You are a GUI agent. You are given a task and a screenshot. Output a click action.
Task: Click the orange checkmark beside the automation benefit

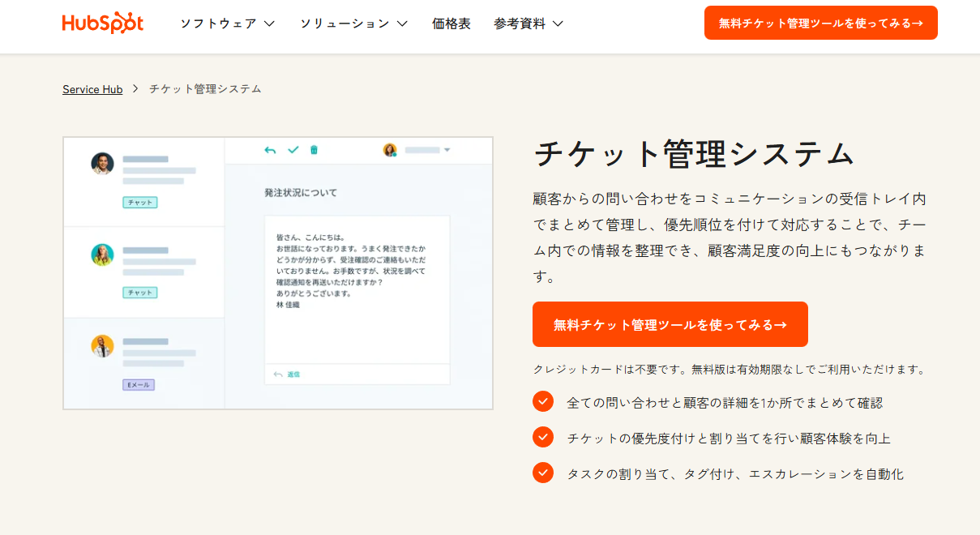click(x=543, y=473)
